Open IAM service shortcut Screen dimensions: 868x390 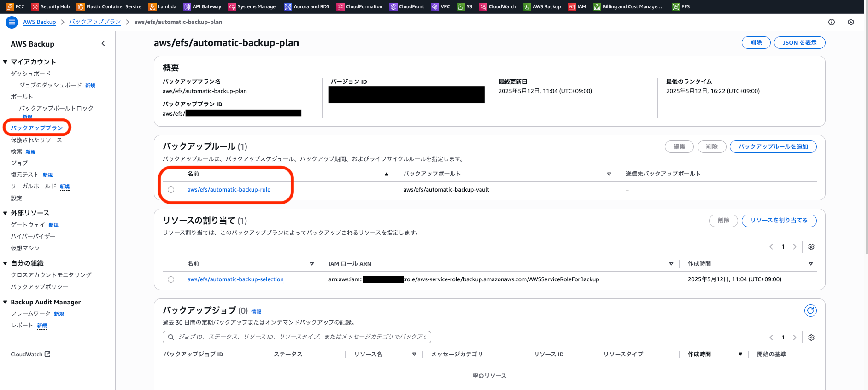pyautogui.click(x=577, y=6)
